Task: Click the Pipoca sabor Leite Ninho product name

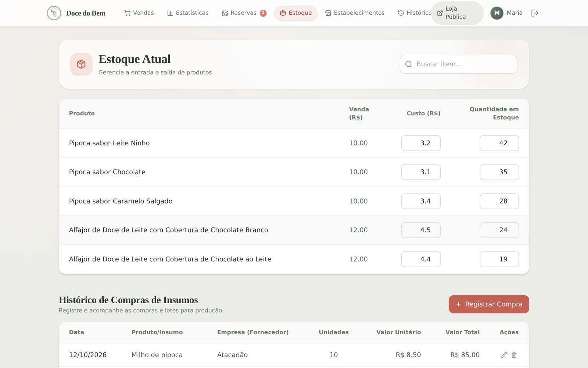Action: 109,143
